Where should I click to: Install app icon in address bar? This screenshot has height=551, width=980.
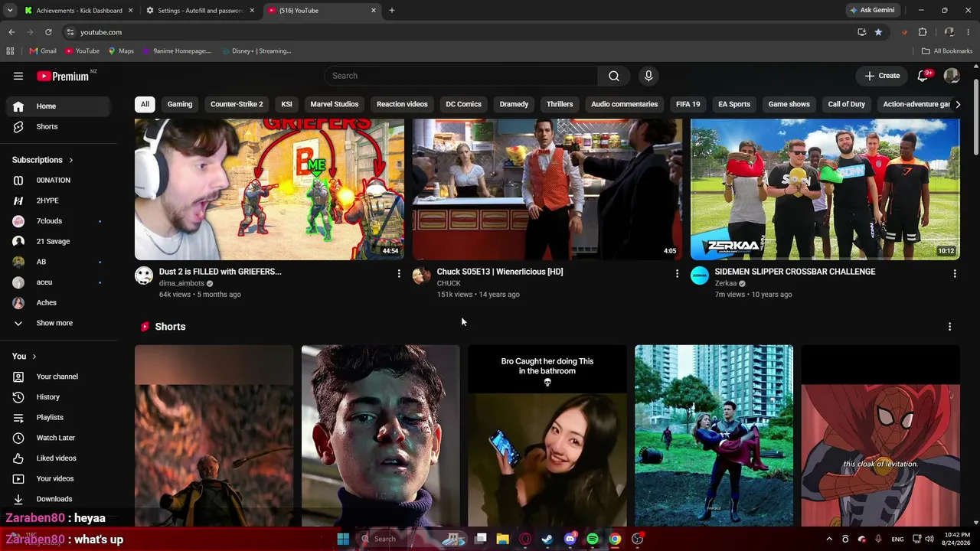(862, 32)
